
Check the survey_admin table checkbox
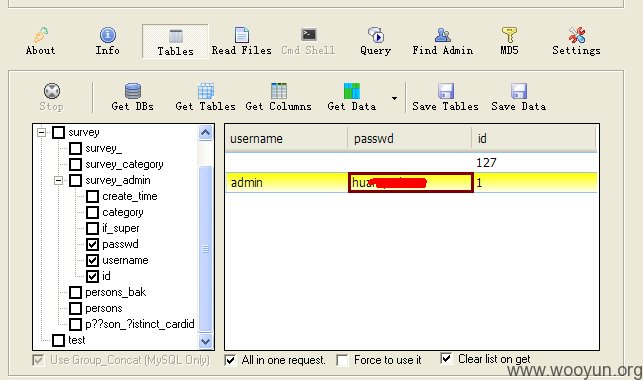(75, 180)
